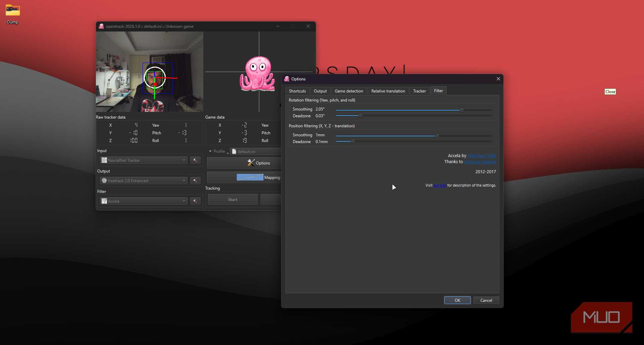Switch to the Shortcuts tab
Viewport: 644px width, 345px height.
[297, 91]
